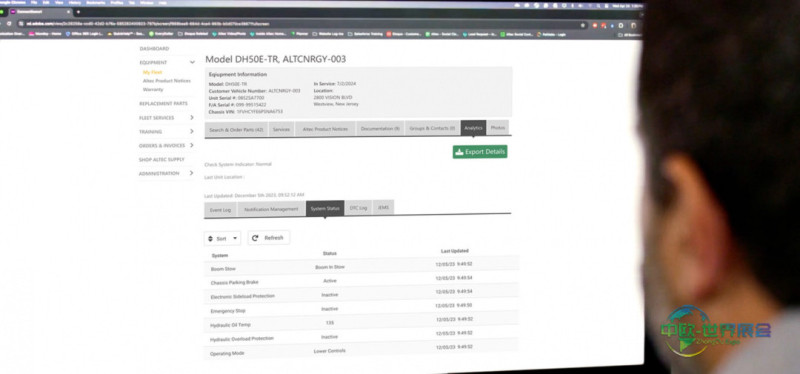
Task: Select the Hydraulic Overload Protection row
Action: [361, 337]
